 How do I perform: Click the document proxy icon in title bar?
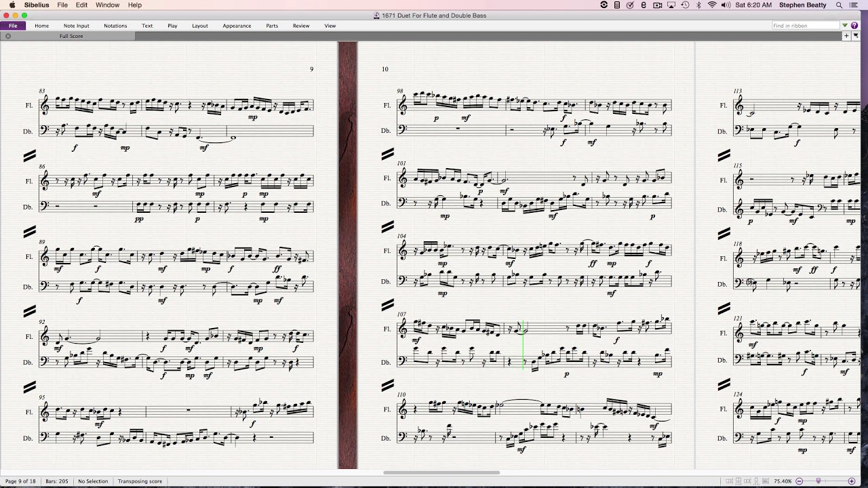click(376, 16)
